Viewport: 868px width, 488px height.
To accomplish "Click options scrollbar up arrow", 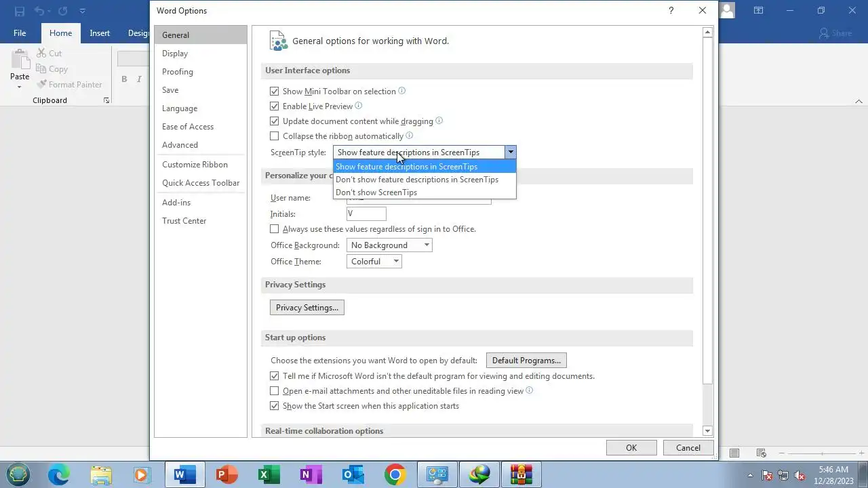I will pyautogui.click(x=707, y=32).
